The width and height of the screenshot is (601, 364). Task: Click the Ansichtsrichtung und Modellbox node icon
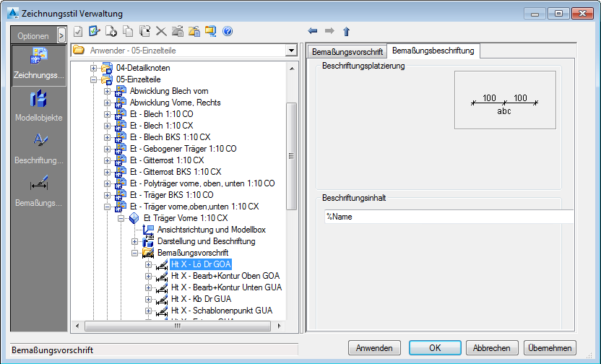click(148, 230)
